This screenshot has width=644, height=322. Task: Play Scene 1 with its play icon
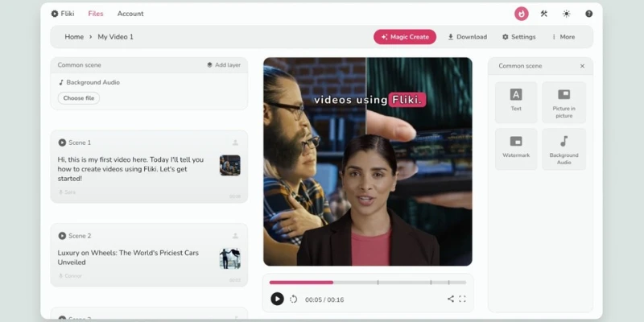[x=62, y=142]
